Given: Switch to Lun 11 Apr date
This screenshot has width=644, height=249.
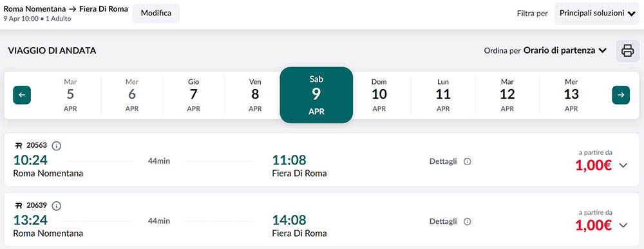Looking at the screenshot, I should point(443,95).
